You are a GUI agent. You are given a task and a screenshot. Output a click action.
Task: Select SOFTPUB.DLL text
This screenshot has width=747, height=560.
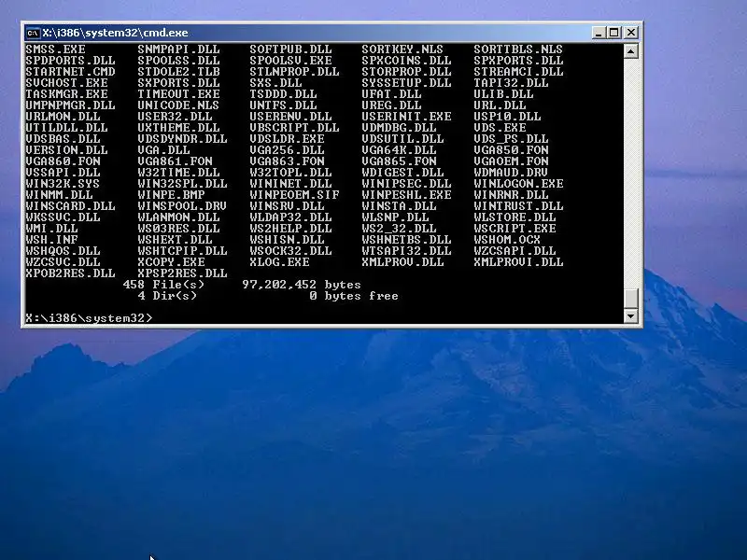coord(290,49)
